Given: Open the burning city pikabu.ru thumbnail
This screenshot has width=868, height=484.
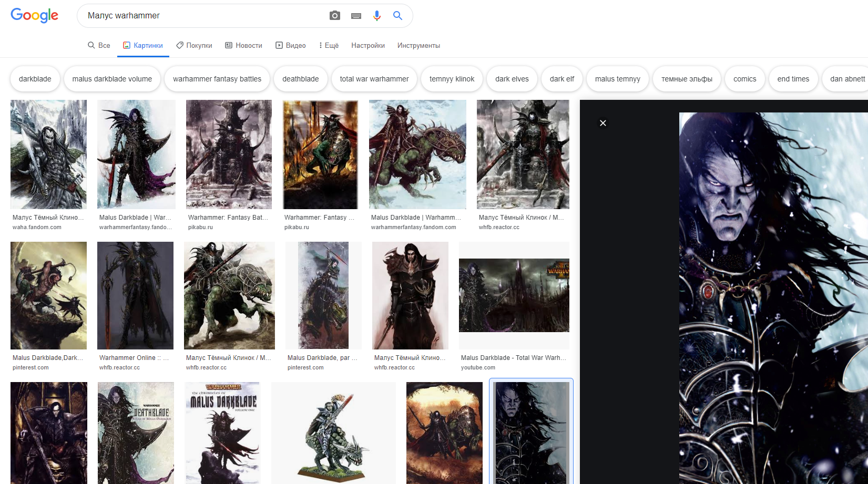Looking at the screenshot, I should [320, 155].
